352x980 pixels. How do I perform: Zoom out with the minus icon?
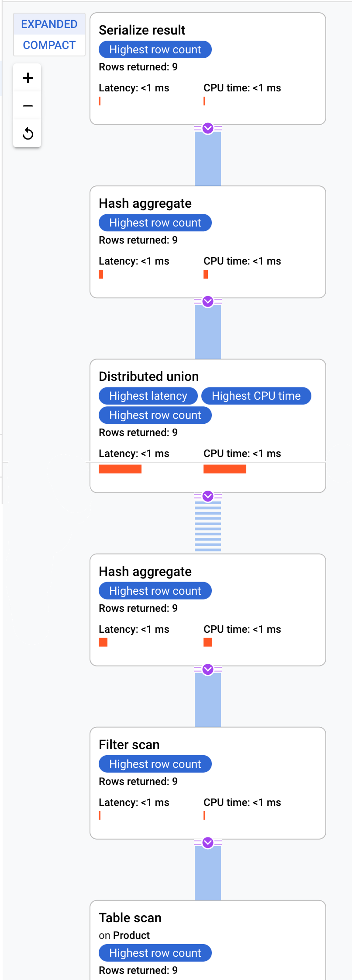coord(28,106)
